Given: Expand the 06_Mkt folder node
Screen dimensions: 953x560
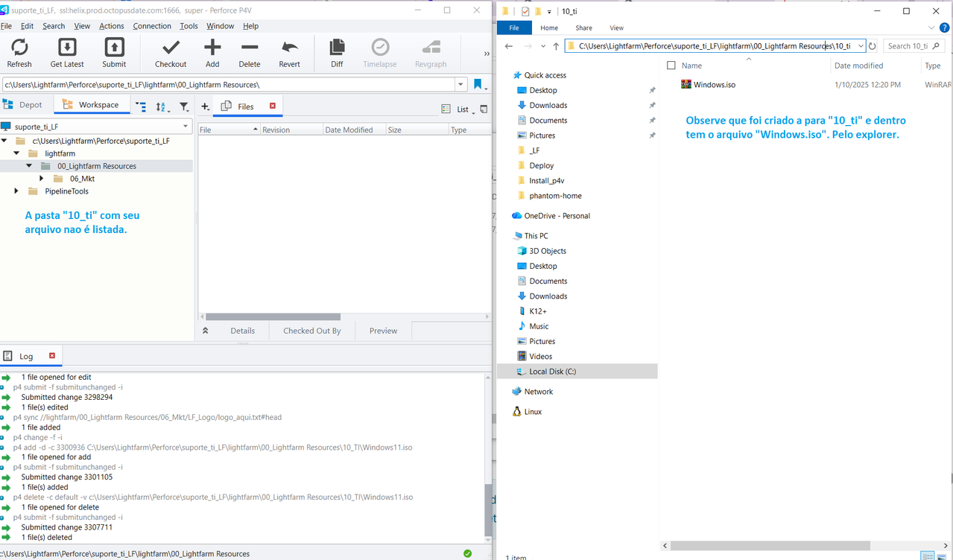Looking at the screenshot, I should [41, 179].
